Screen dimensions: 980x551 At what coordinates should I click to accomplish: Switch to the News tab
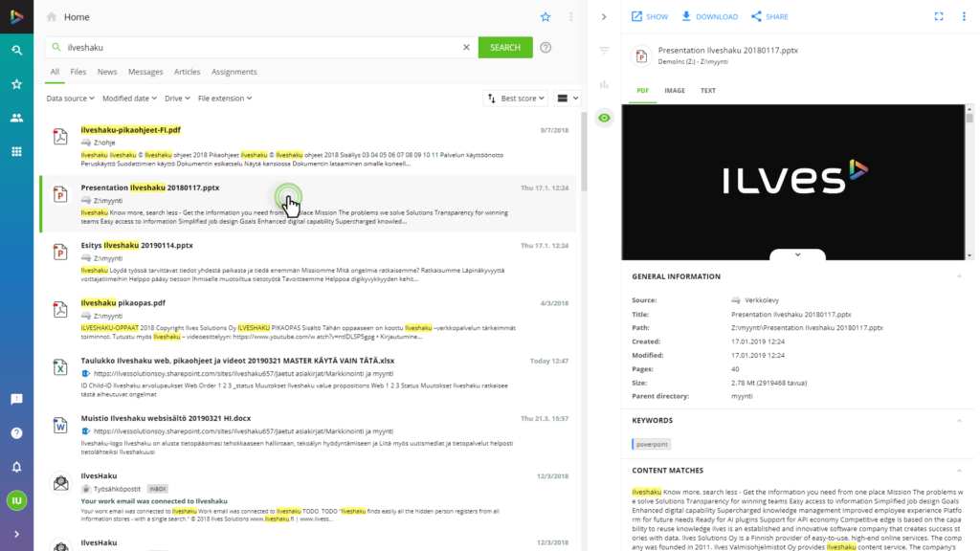[107, 72]
